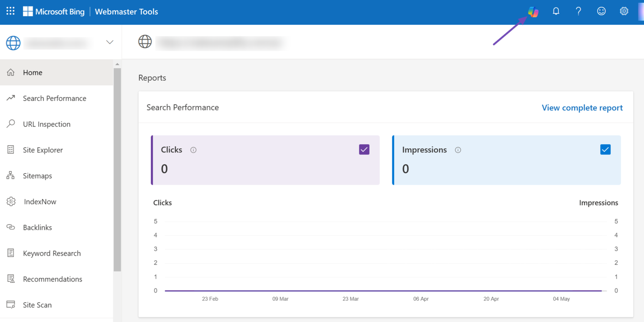
Task: Uncheck the Impressions checkbox
Action: click(x=605, y=150)
